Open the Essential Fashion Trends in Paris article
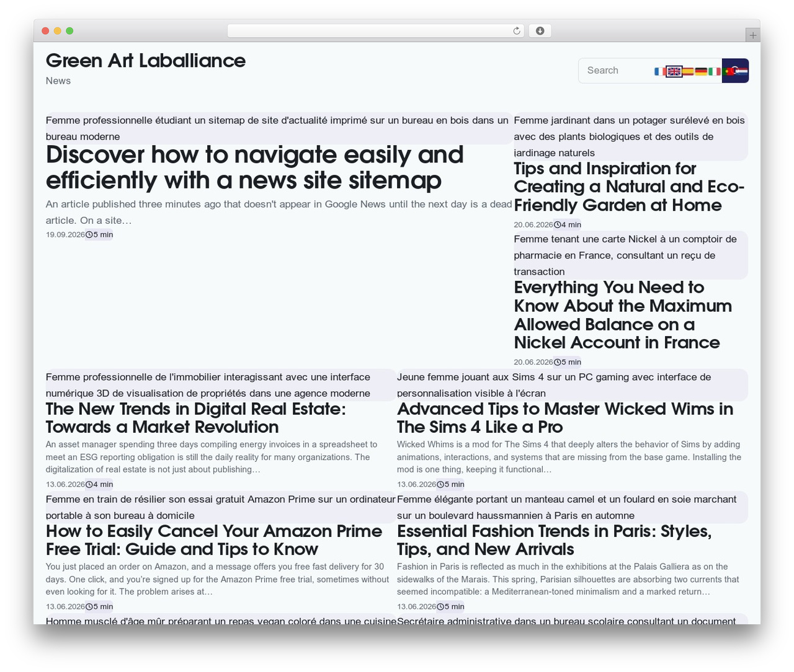Image resolution: width=794 pixels, height=672 pixels. (x=554, y=540)
